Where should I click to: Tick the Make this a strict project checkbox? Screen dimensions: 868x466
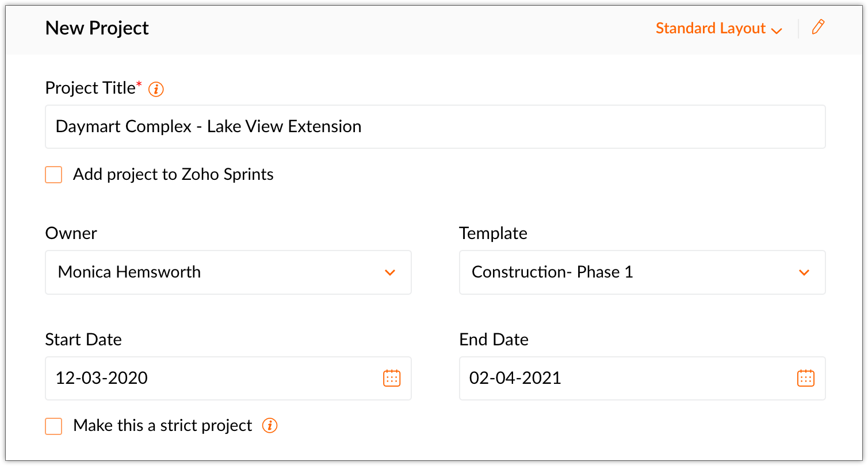(53, 426)
